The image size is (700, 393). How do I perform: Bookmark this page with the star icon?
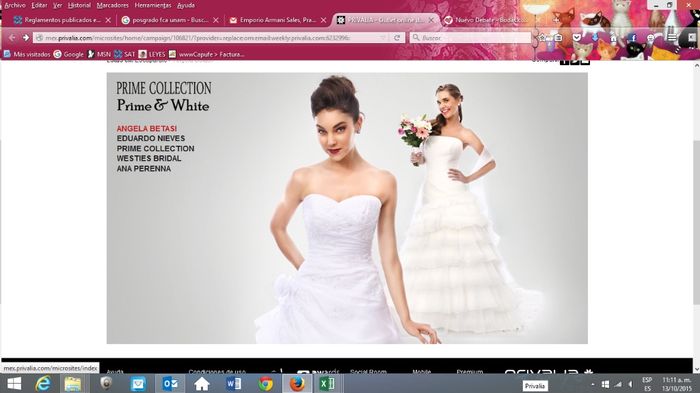[x=542, y=38]
